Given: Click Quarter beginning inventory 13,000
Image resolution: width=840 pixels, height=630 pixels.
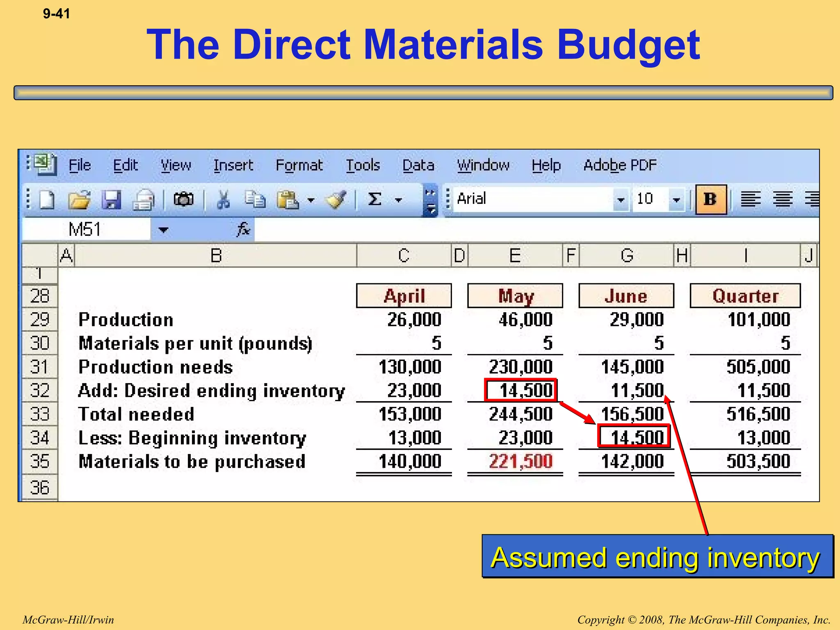Looking at the screenshot, I should 764,438.
